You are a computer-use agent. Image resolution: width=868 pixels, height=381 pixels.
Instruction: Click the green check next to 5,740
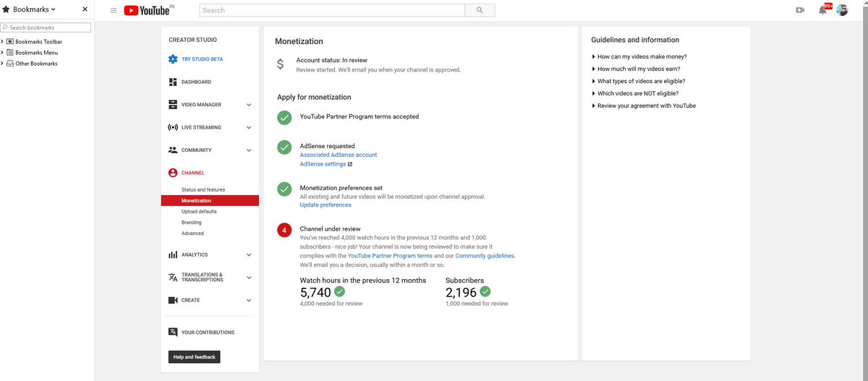[340, 291]
